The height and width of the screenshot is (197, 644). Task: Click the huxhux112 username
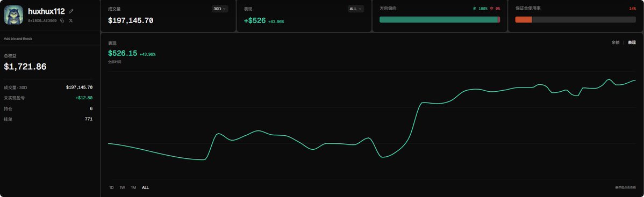coord(46,11)
